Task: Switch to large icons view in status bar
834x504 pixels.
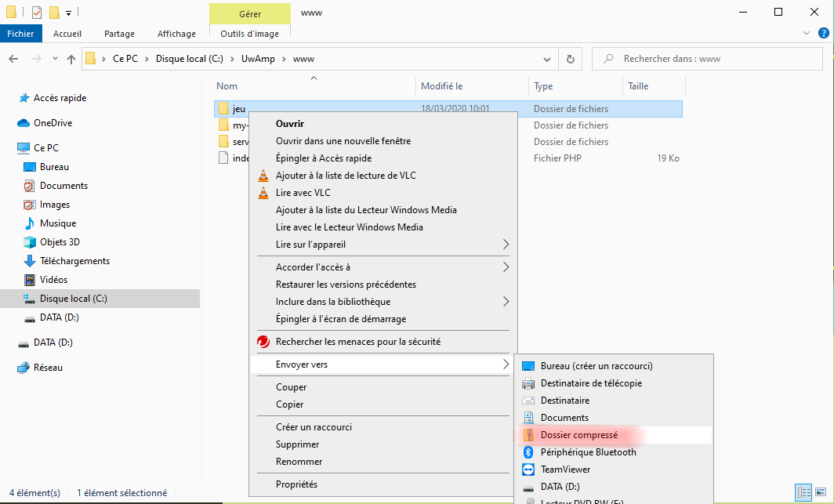Action: pyautogui.click(x=820, y=493)
